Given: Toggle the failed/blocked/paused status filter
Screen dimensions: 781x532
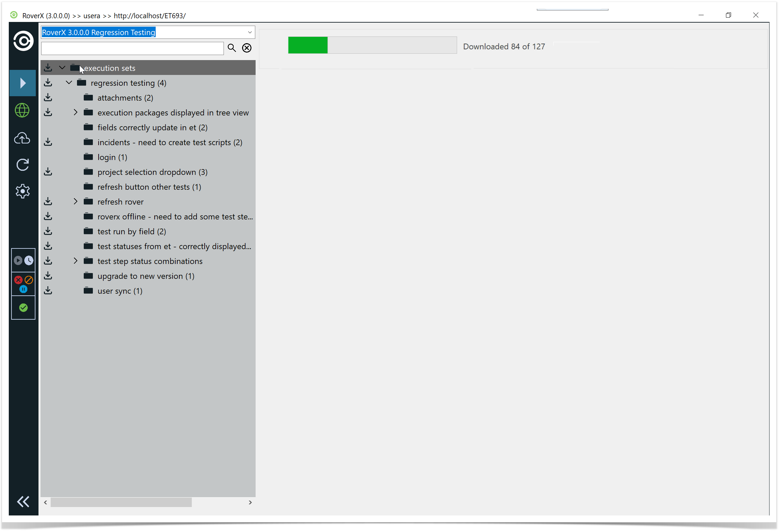Looking at the screenshot, I should point(23,284).
